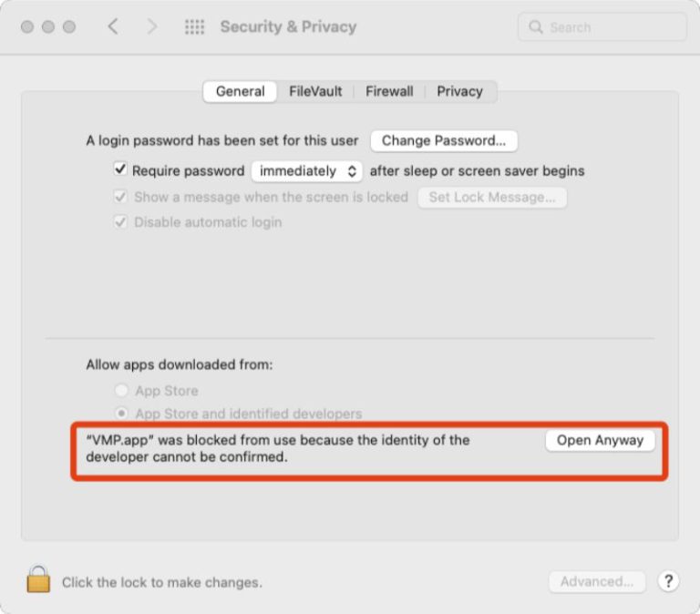
Task: Select the General tab
Action: pos(241,91)
